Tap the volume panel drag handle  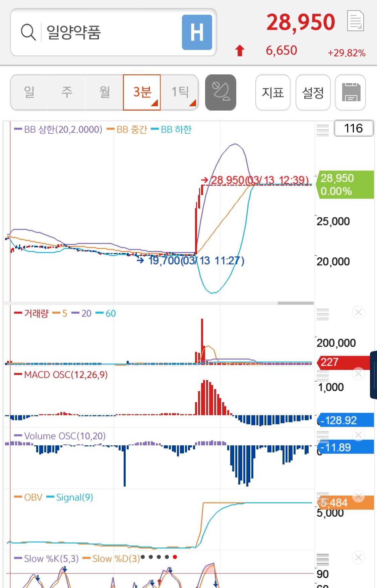point(323,314)
